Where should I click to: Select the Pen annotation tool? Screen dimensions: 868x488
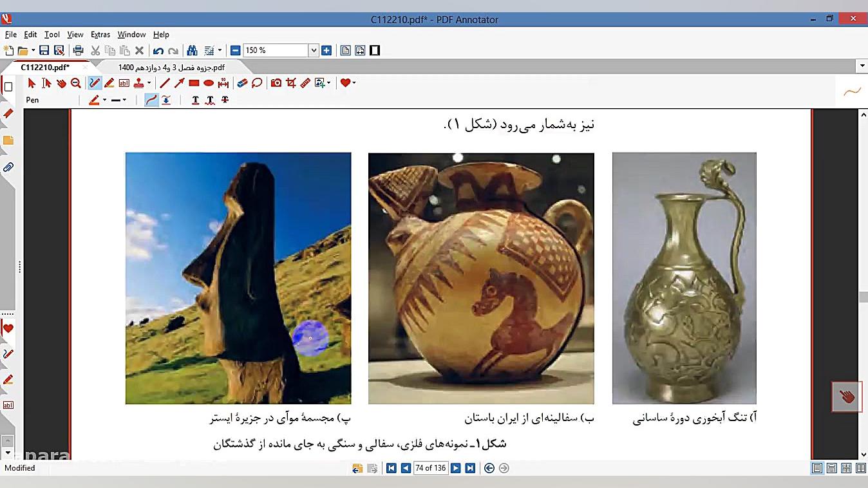(x=93, y=82)
